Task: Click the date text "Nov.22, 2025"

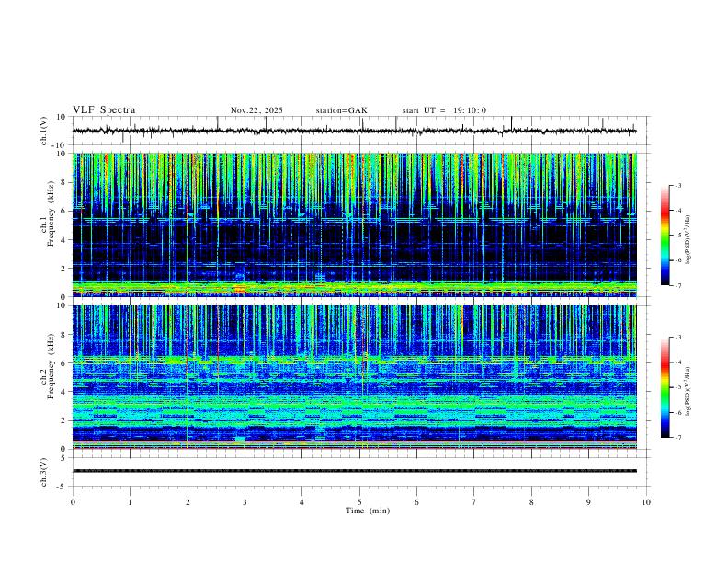Action: click(x=256, y=110)
